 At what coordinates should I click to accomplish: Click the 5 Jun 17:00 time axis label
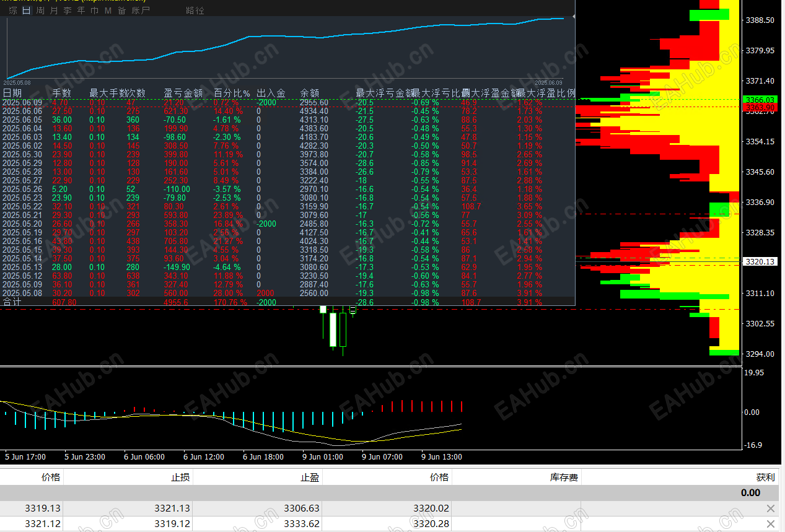click(25, 457)
